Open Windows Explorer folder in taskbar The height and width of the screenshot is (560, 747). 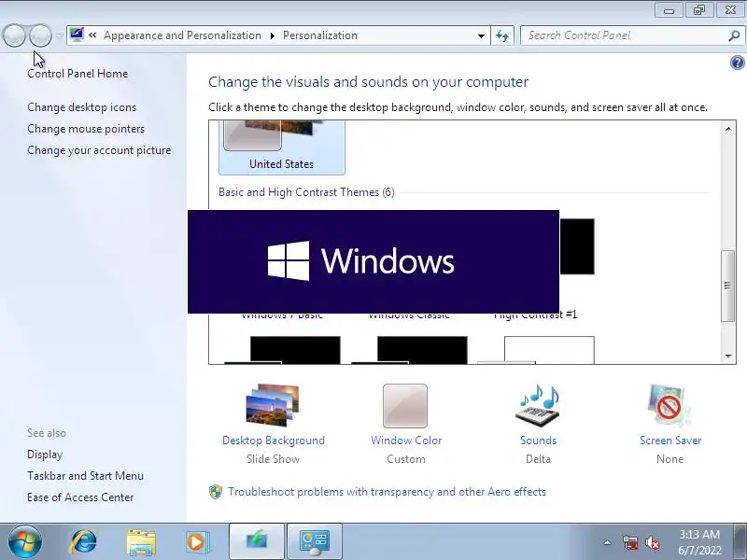click(141, 542)
